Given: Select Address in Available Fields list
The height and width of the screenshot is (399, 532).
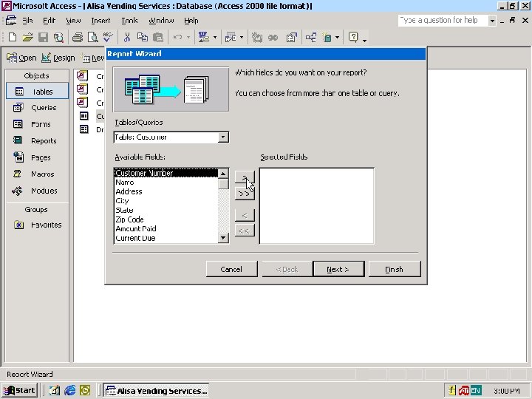Looking at the screenshot, I should (x=166, y=191).
